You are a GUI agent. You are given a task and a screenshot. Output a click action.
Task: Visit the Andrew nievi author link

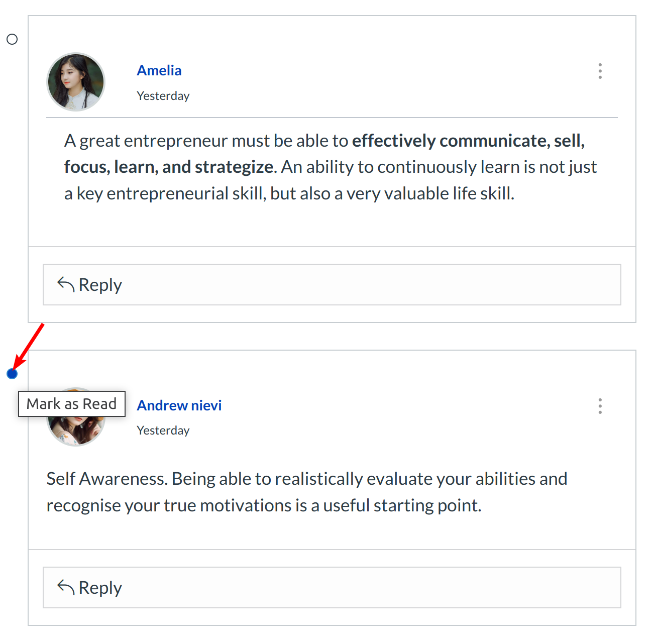point(179,405)
